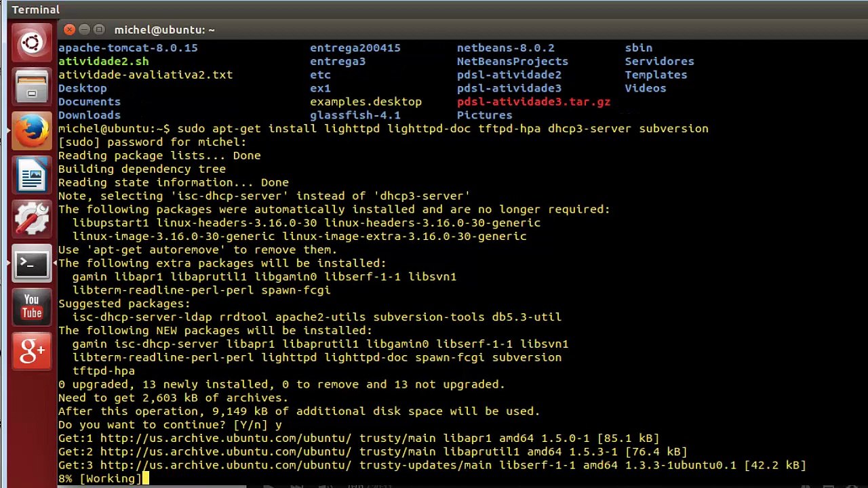Click the 'michel@ubuntu: ~' window title
The image size is (868, 488).
tap(164, 30)
